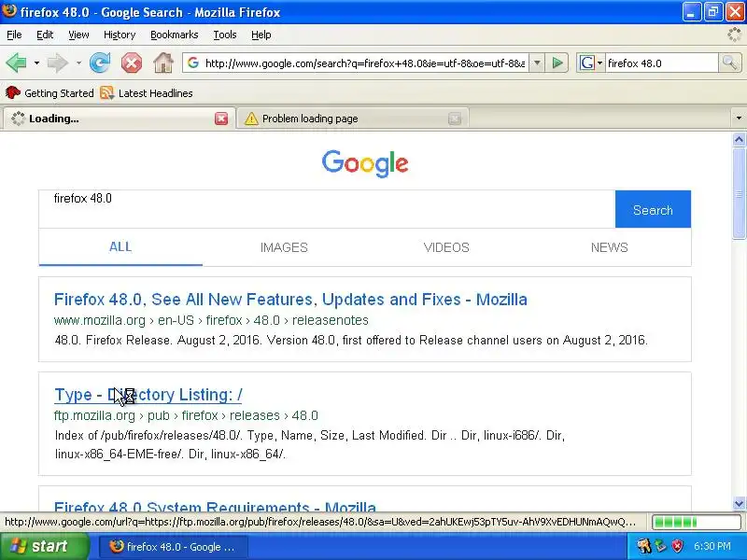This screenshot has height=560, width=747.
Task: Click the www.mozilla.org releasenotes breadcrumb
Action: 211,320
